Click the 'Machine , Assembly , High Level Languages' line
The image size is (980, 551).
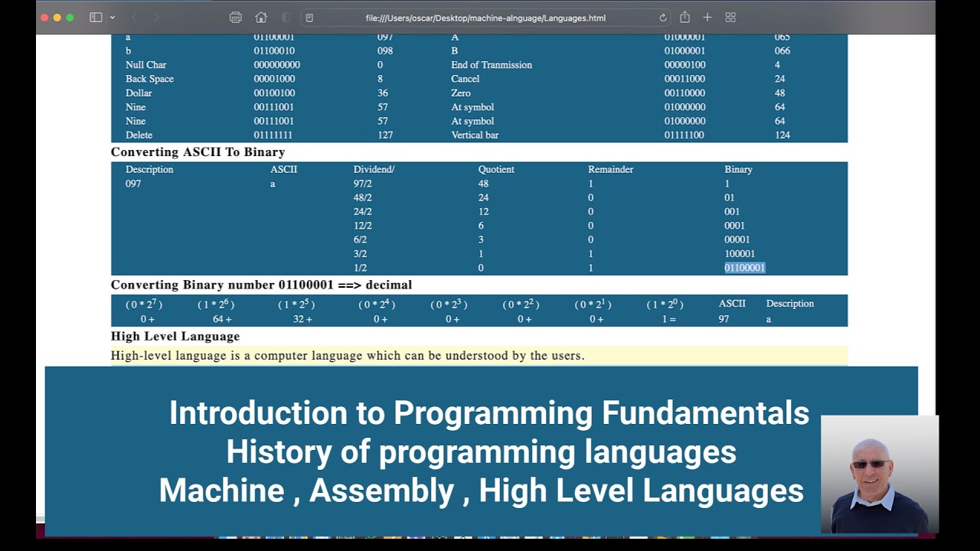pos(481,491)
